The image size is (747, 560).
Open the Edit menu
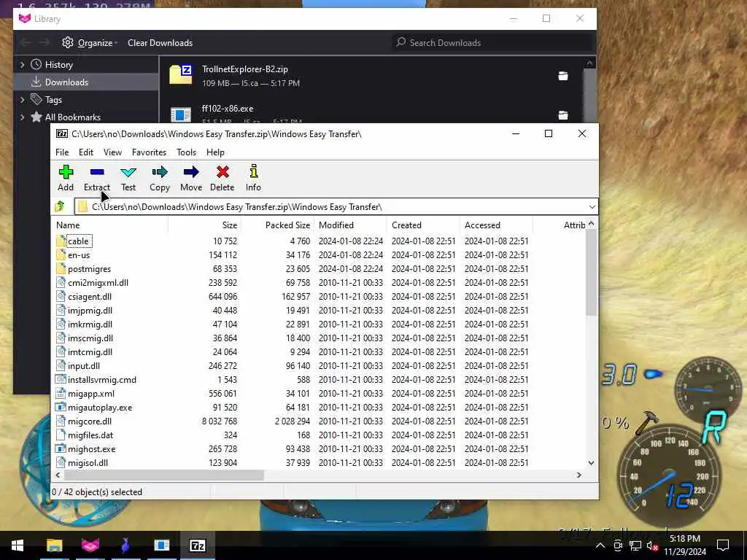(x=86, y=152)
